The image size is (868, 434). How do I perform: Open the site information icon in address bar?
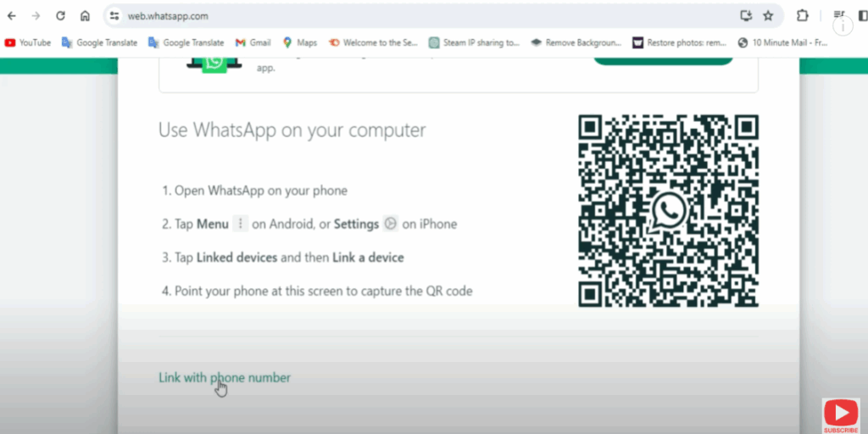tap(114, 16)
